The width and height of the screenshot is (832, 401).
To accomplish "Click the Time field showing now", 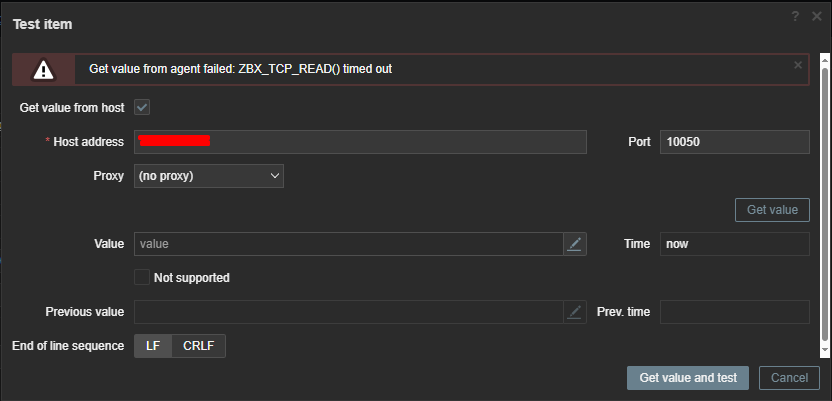I will (734, 244).
